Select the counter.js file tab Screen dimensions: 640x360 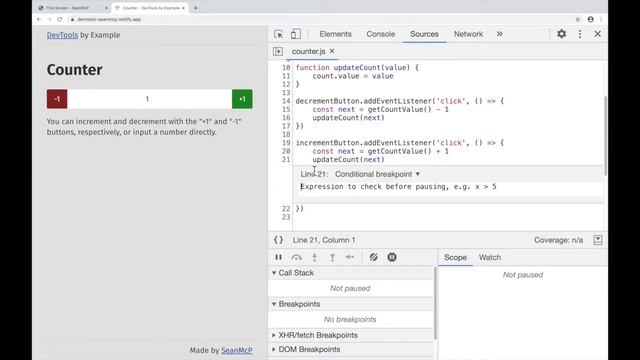pos(308,51)
